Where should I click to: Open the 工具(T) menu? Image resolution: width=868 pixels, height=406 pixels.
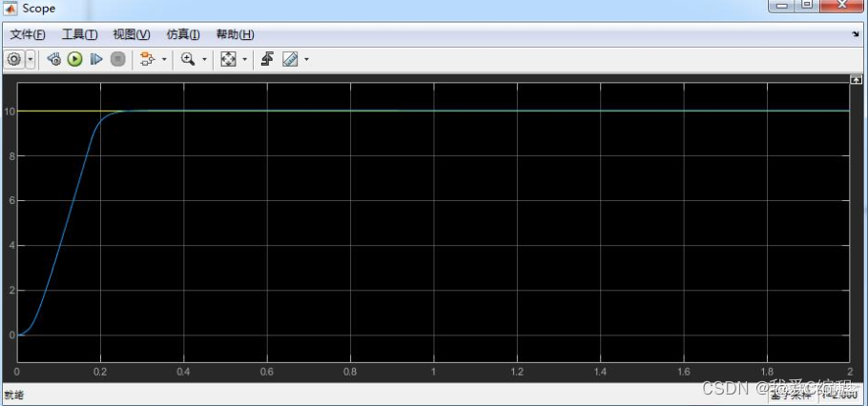pyautogui.click(x=80, y=35)
